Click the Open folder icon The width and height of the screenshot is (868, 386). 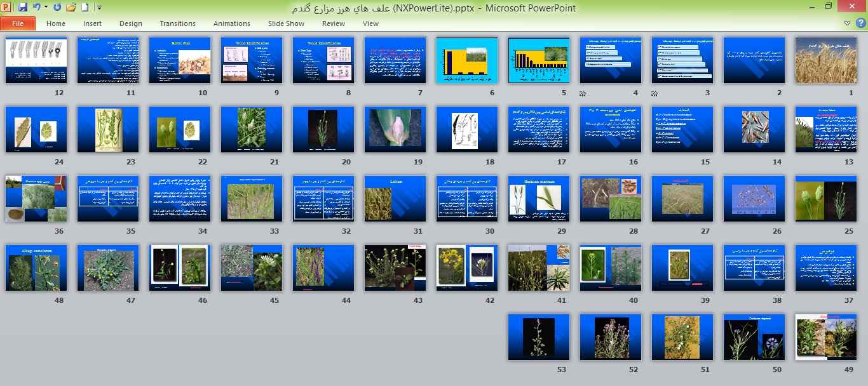click(x=71, y=8)
